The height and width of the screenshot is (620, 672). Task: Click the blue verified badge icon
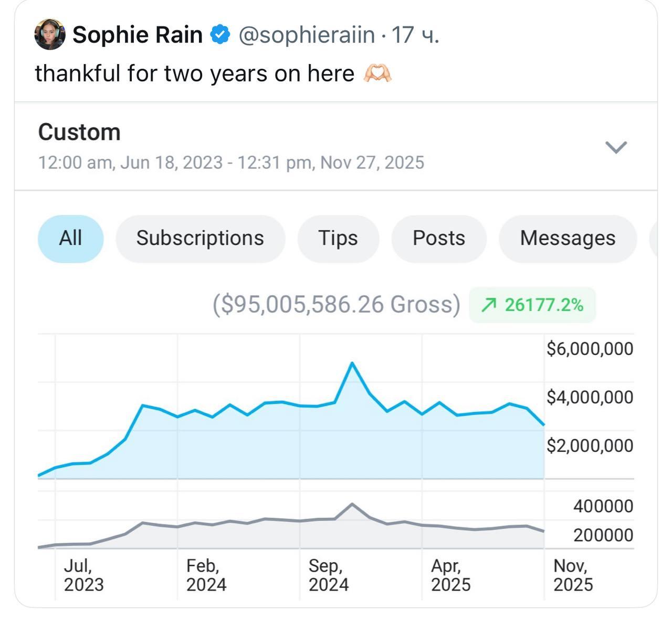click(x=220, y=35)
